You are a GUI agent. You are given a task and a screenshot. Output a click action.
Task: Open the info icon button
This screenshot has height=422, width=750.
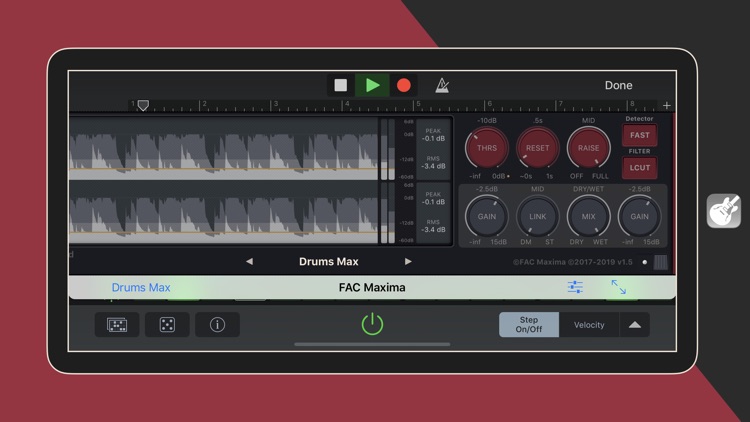[217, 325]
